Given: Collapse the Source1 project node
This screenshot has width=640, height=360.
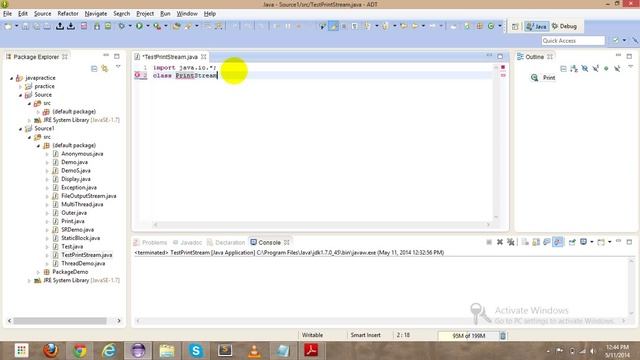Looking at the screenshot, I should [x=20, y=129].
